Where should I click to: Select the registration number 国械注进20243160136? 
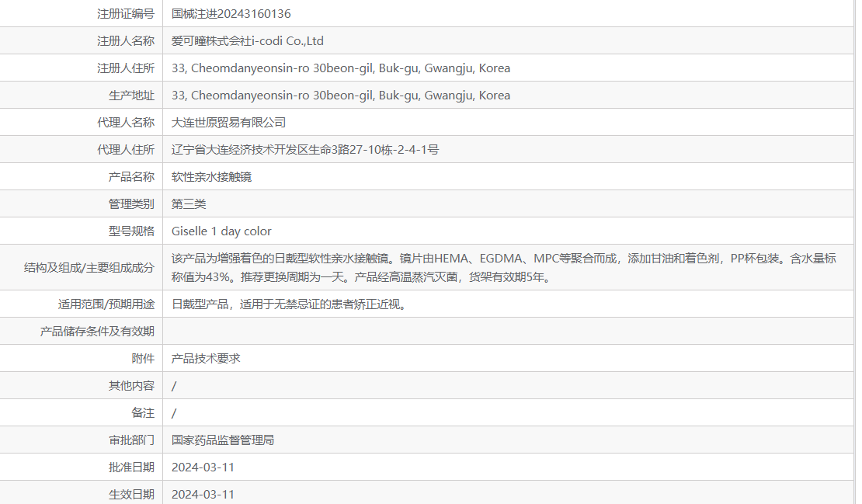pos(238,13)
